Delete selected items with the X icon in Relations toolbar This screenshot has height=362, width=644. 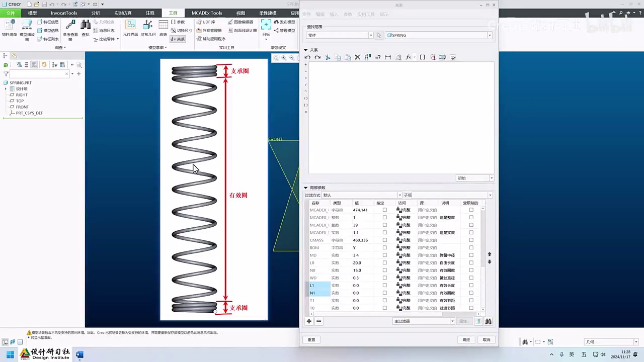coord(358,57)
